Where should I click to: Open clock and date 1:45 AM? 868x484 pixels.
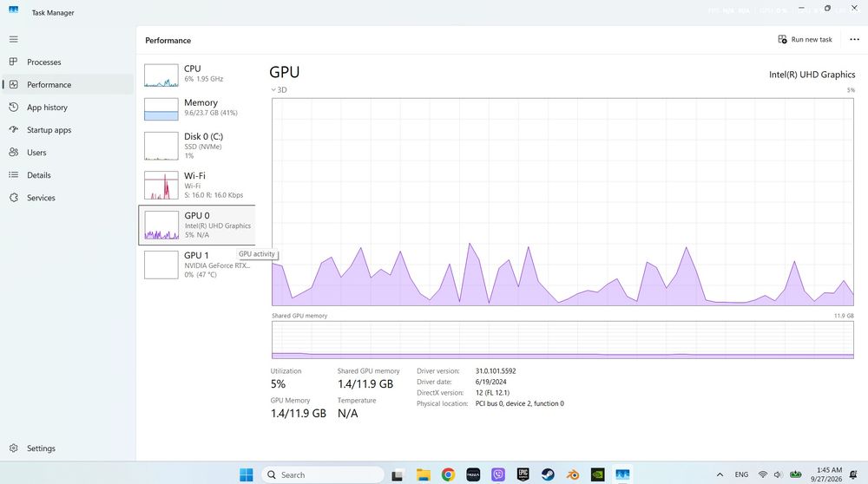[x=826, y=474]
